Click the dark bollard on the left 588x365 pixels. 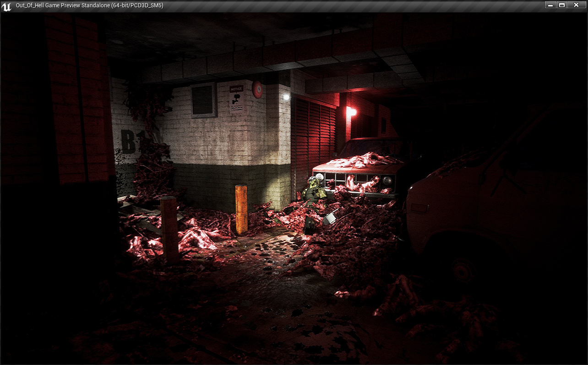point(169,229)
